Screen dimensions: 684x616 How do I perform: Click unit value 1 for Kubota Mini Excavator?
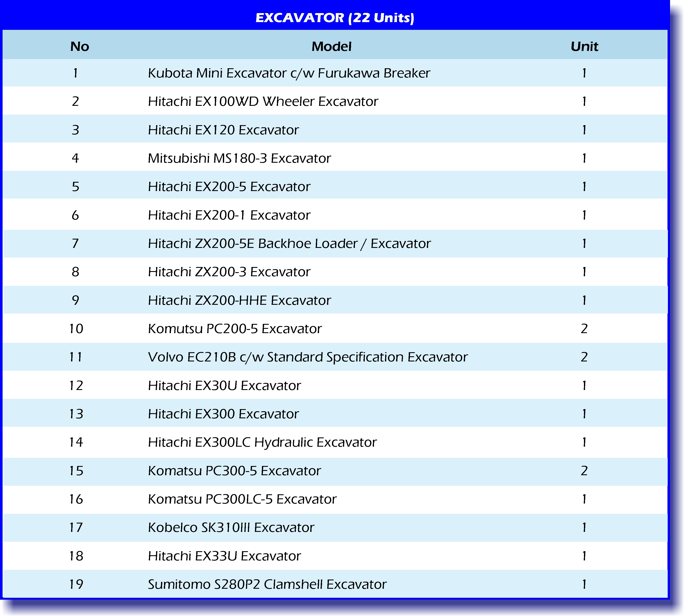(x=584, y=73)
